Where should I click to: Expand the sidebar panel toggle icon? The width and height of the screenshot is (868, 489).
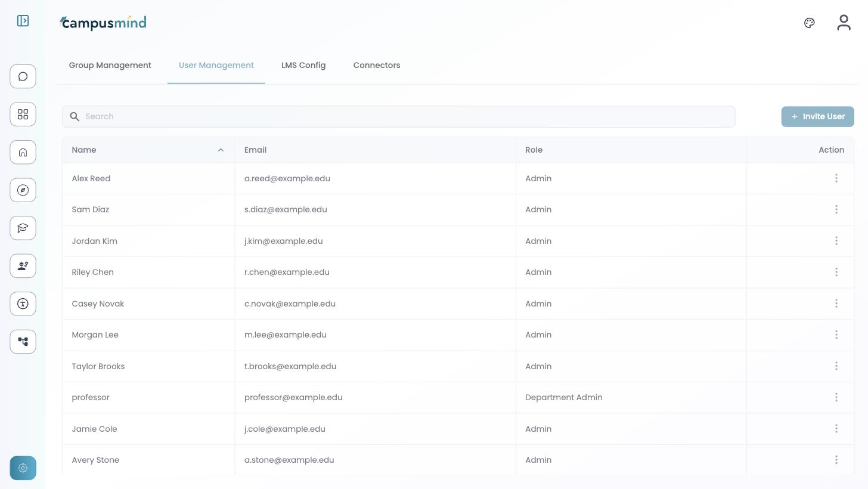pyautogui.click(x=23, y=21)
